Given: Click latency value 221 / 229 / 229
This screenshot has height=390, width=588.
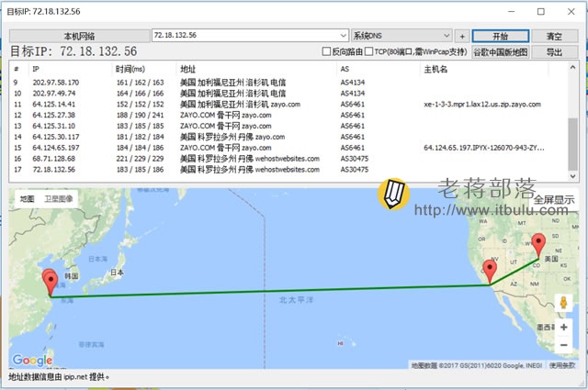Looking at the screenshot, I should tap(140, 159).
